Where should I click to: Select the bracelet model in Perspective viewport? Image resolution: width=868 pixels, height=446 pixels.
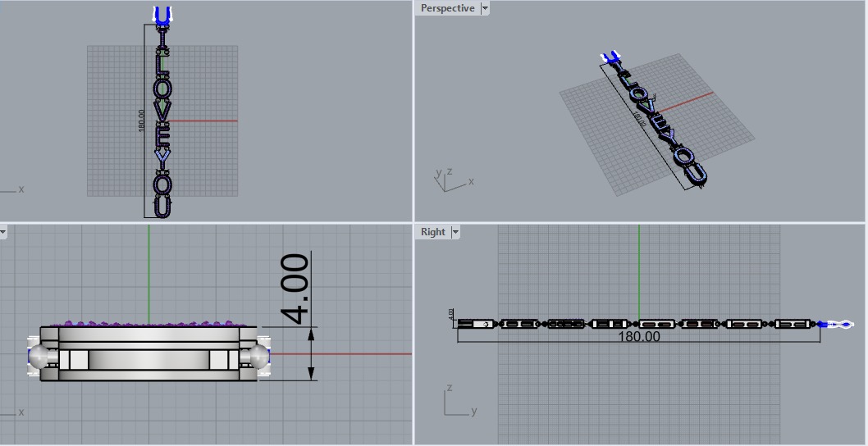point(654,121)
